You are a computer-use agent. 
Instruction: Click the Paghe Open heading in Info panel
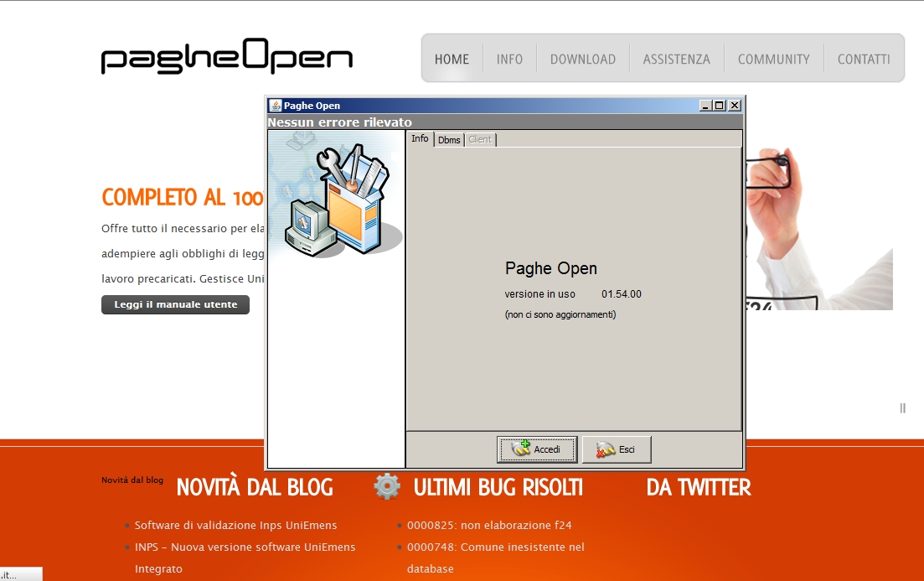point(551,268)
